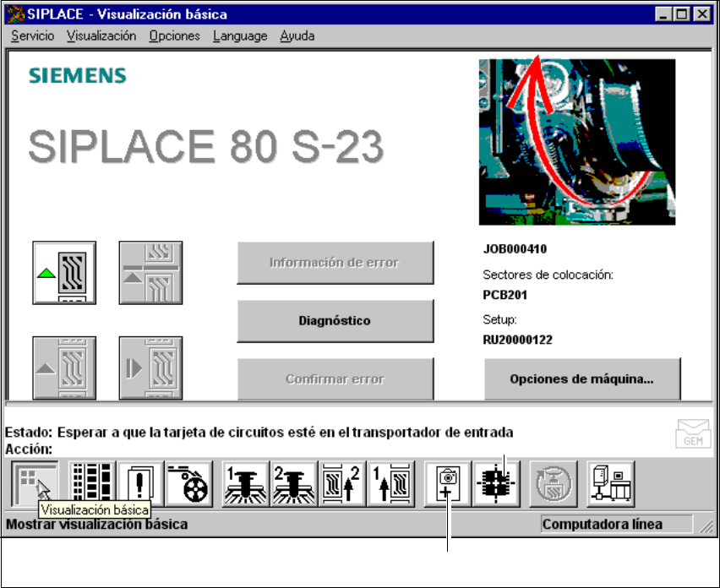Image resolution: width=720 pixels, height=588 pixels.
Task: Open the Language menu
Action: tap(240, 35)
